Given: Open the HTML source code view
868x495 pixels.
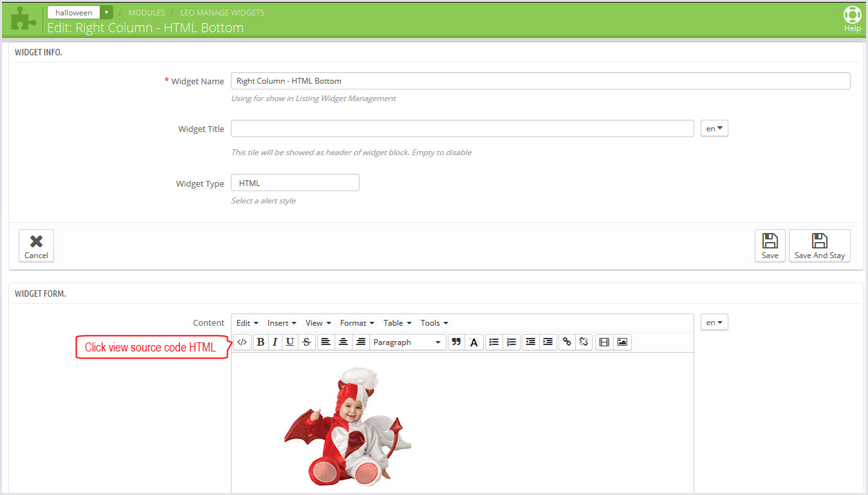Looking at the screenshot, I should point(242,342).
